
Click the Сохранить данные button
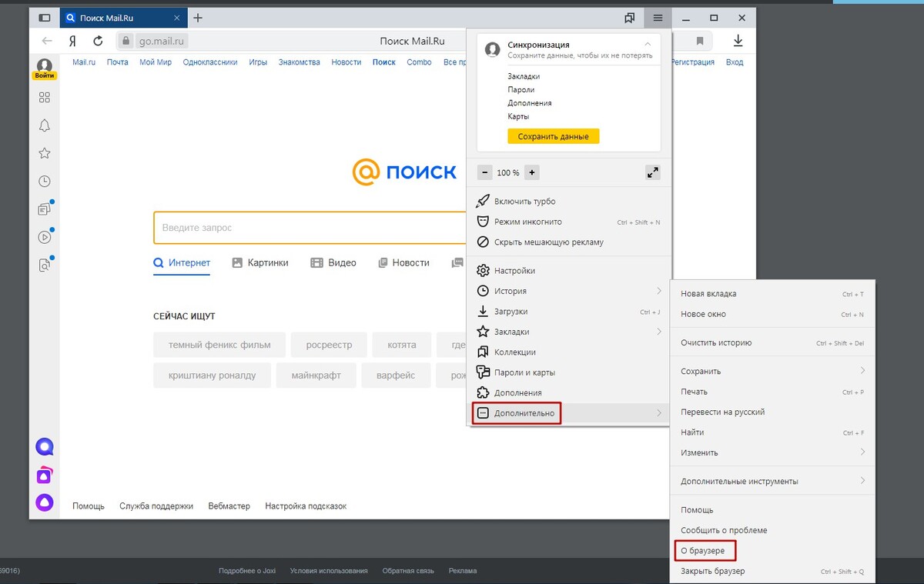[553, 136]
